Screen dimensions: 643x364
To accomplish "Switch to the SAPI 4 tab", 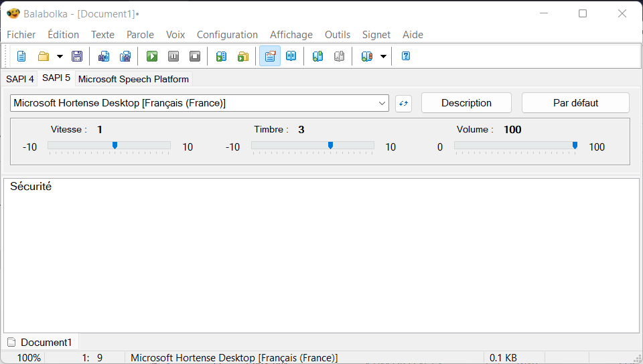I will [19, 78].
